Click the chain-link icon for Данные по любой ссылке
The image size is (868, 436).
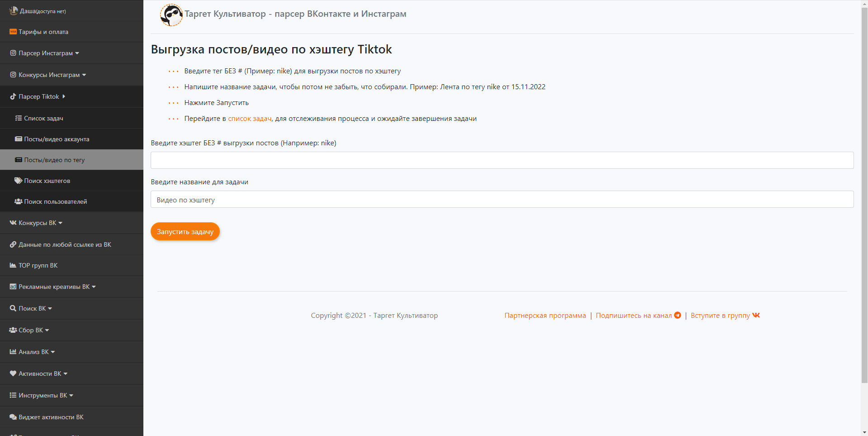(x=13, y=244)
